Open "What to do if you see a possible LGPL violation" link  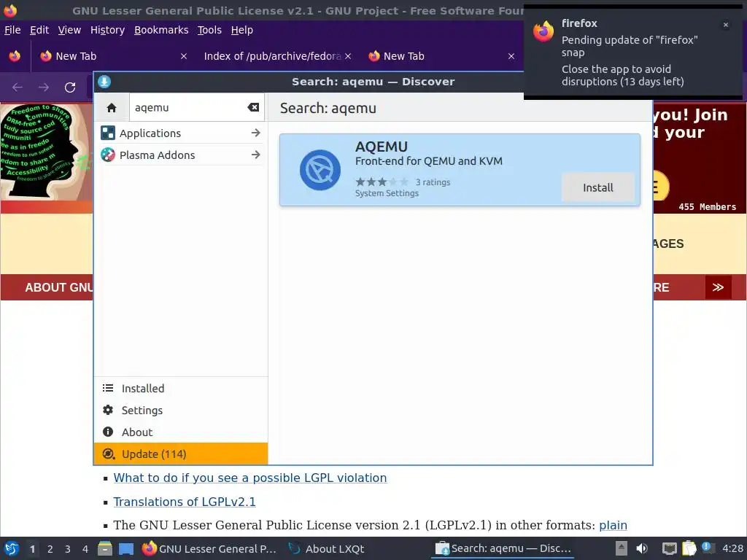250,478
